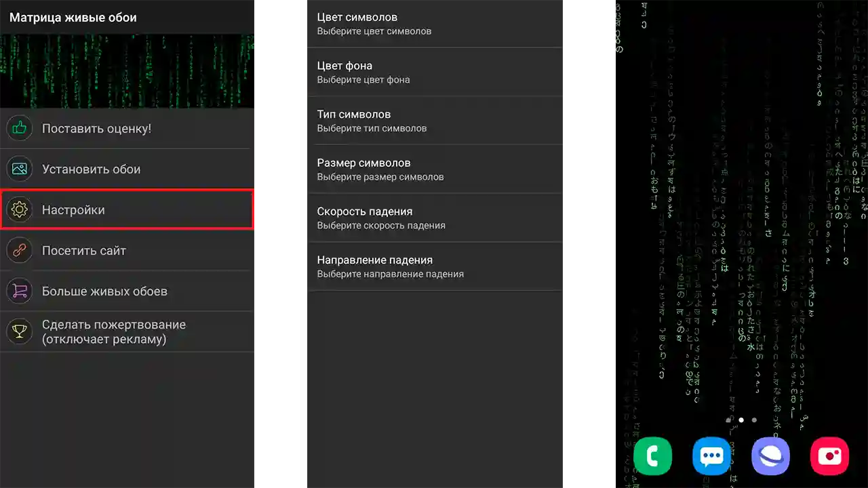
Task: Tap the shopping cart icon
Action: [20, 291]
